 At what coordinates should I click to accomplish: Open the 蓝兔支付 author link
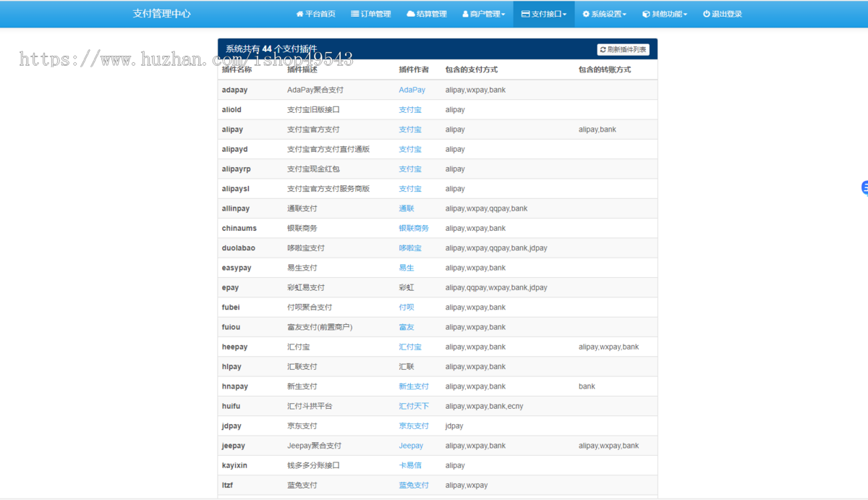pos(414,486)
